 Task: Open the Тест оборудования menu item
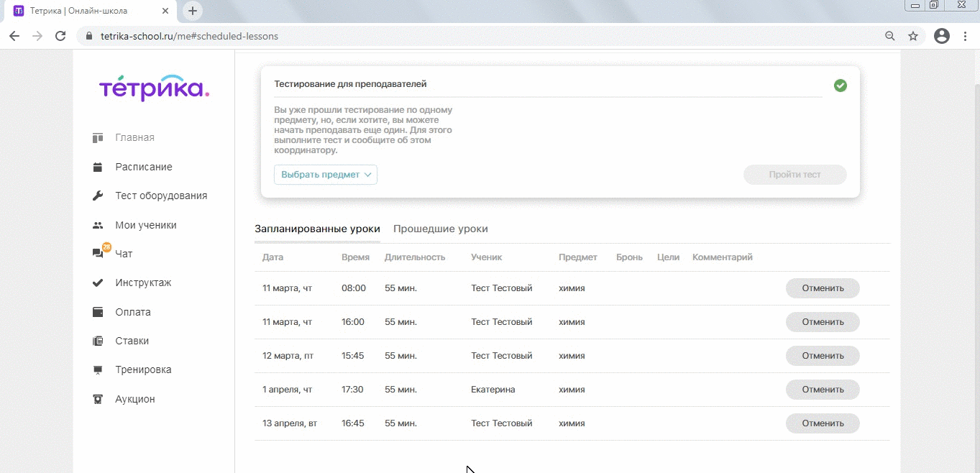click(161, 196)
